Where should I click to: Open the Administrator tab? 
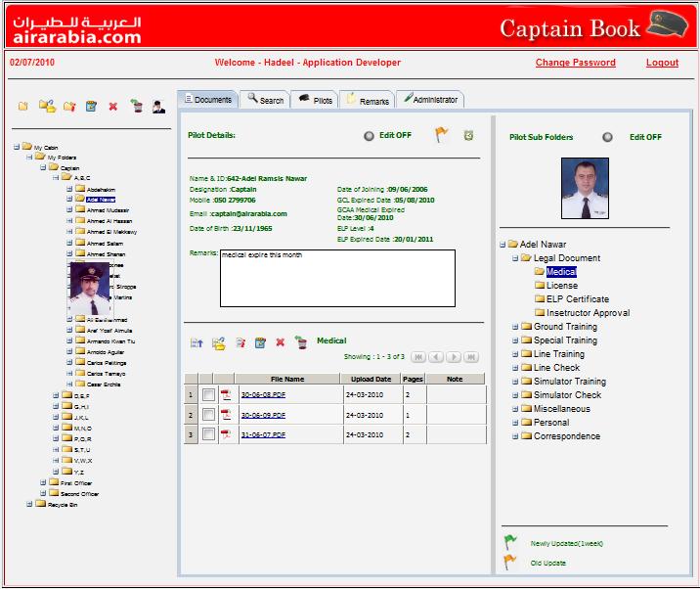(x=430, y=100)
